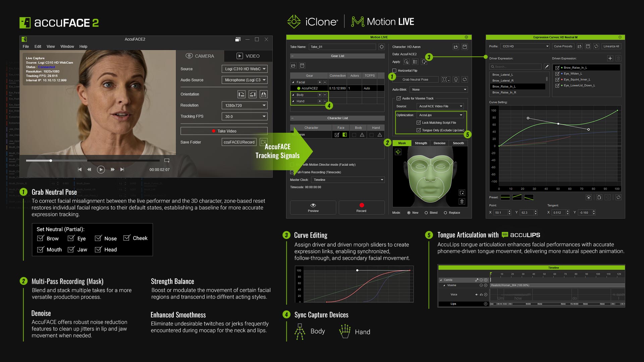Click the Take Video button
The height and width of the screenshot is (362, 644).
pos(224,131)
